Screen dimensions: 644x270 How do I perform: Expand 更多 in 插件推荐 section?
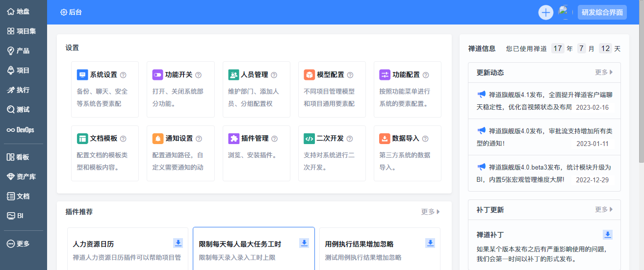(431, 212)
